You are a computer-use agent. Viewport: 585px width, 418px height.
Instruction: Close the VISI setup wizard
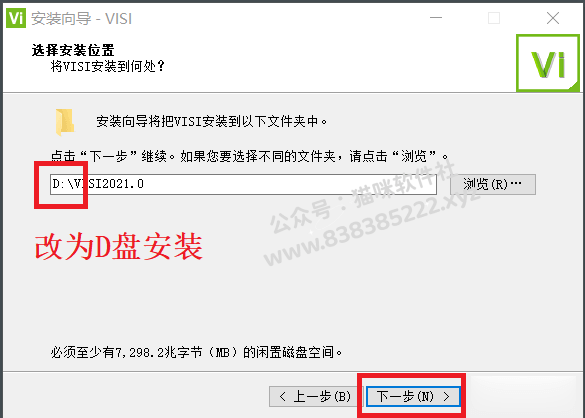click(553, 18)
